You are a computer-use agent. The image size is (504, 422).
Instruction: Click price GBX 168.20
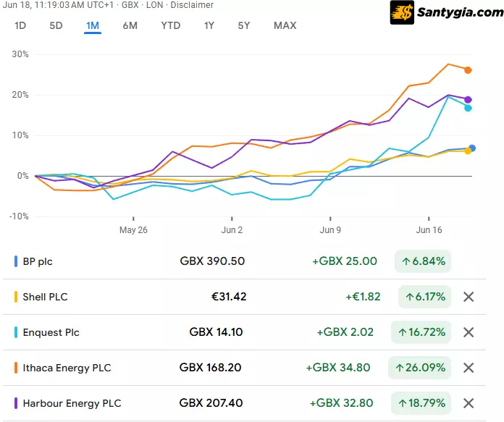point(210,368)
